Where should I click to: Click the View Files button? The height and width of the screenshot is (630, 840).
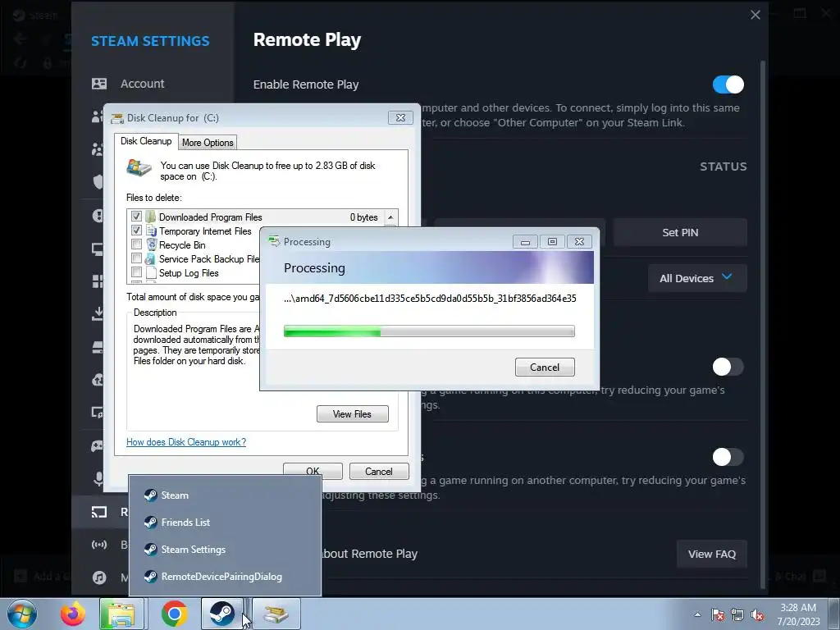coord(353,414)
